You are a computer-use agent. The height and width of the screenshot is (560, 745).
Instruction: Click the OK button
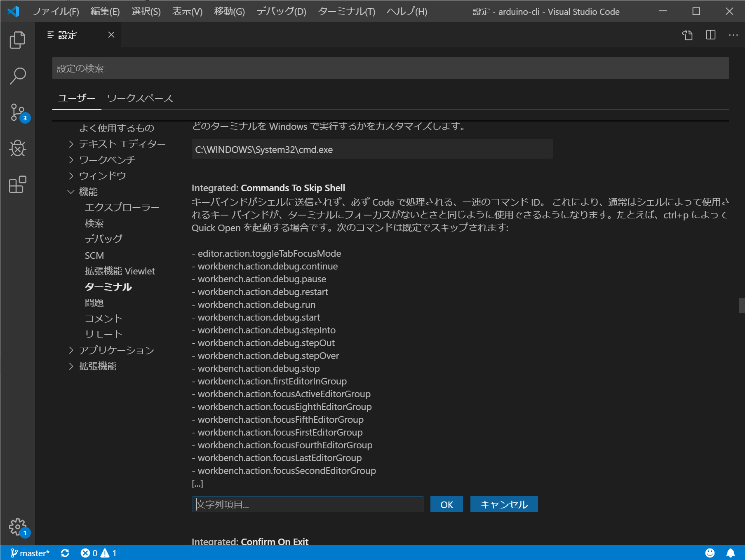(x=446, y=504)
